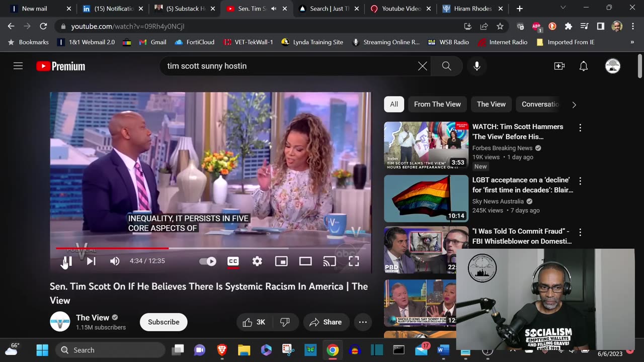This screenshot has height=362, width=644.
Task: Open the taskbar Search box
Action: click(110, 350)
